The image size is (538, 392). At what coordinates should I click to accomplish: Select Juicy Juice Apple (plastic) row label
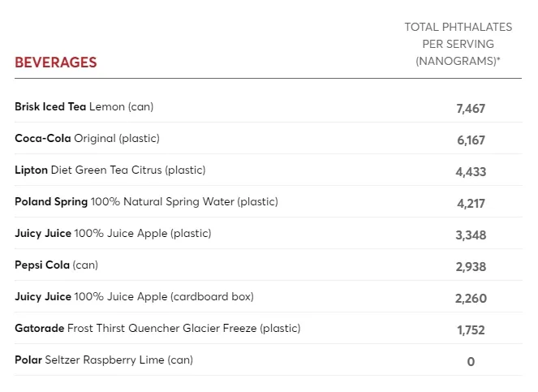coord(113,233)
